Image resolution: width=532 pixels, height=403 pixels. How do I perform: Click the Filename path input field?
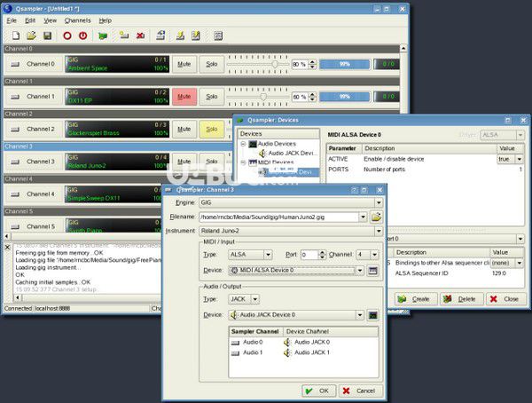pos(279,217)
